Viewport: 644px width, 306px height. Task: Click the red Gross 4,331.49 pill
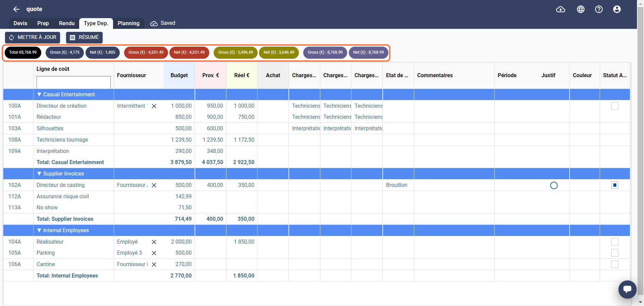[x=146, y=53]
